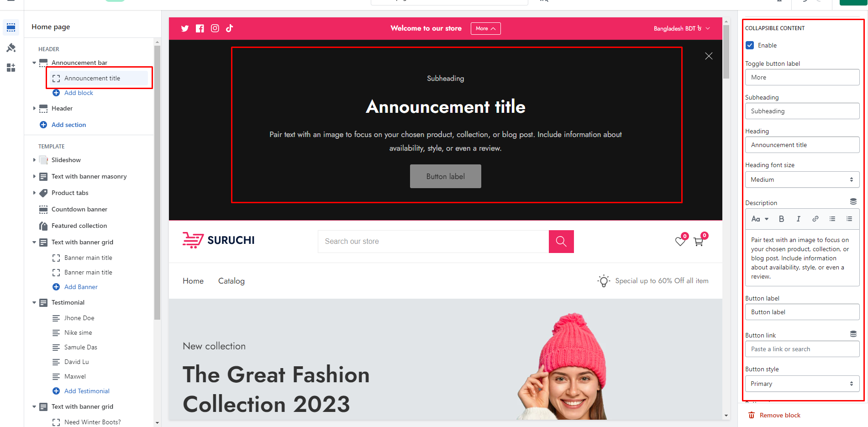Image resolution: width=868 pixels, height=427 pixels.
Task: Click the plus icon beside Add Testimonial
Action: click(56, 391)
